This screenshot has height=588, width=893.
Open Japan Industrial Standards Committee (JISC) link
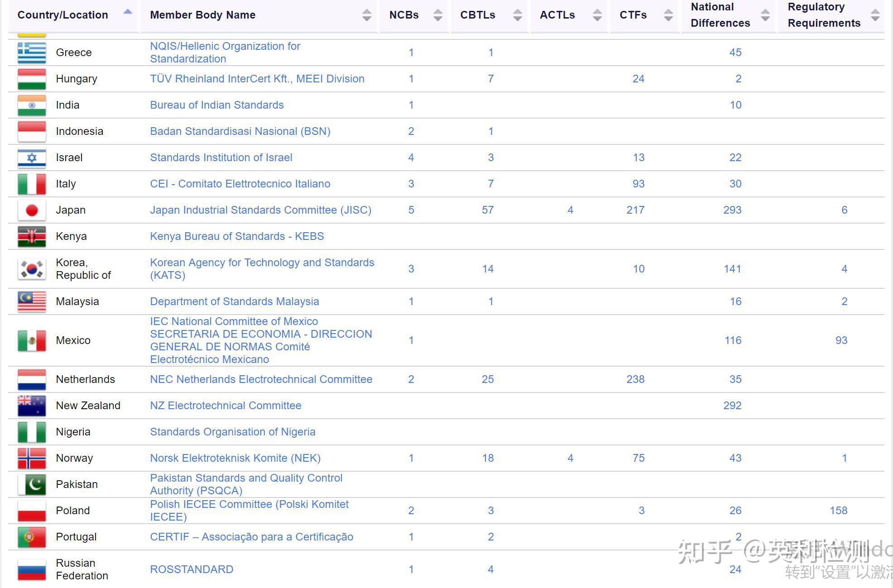[x=260, y=210]
